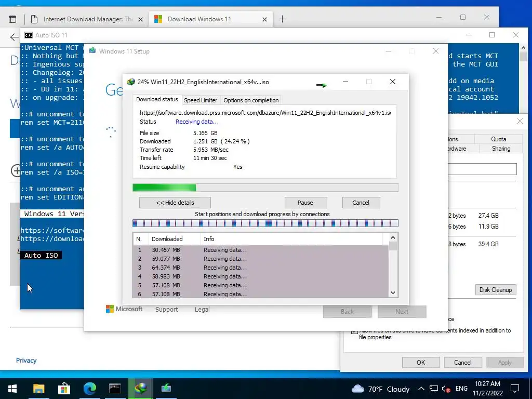
Task: Expand the plus circle on download page
Action: (16, 170)
